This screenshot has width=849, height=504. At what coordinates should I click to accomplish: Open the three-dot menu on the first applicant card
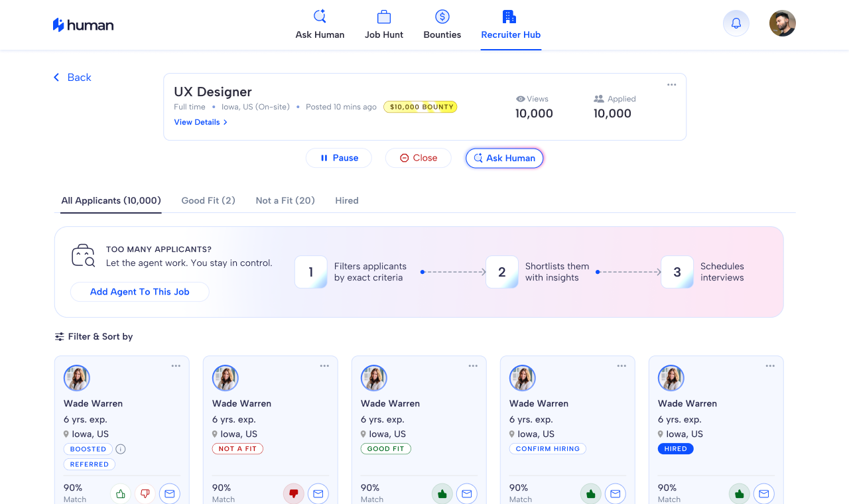[176, 365]
